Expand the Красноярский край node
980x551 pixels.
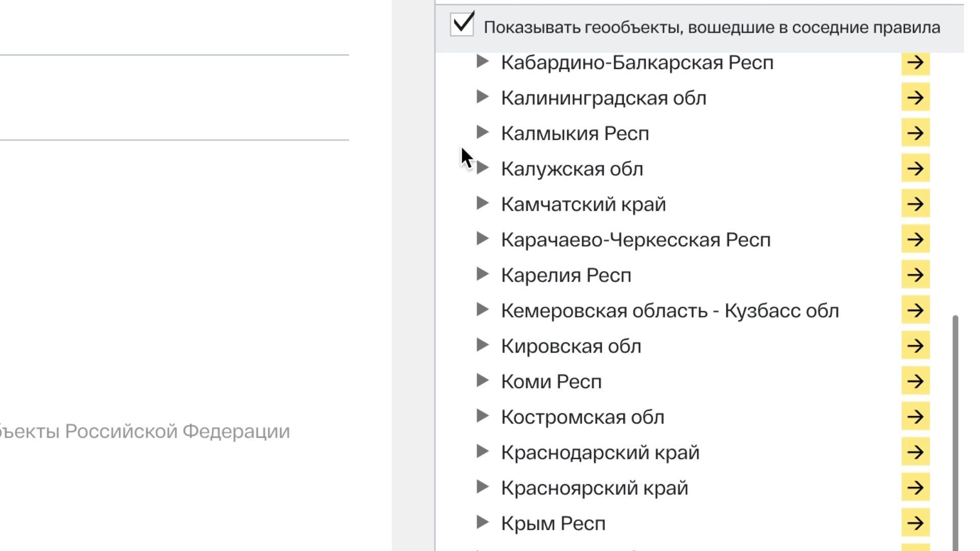[x=482, y=487]
